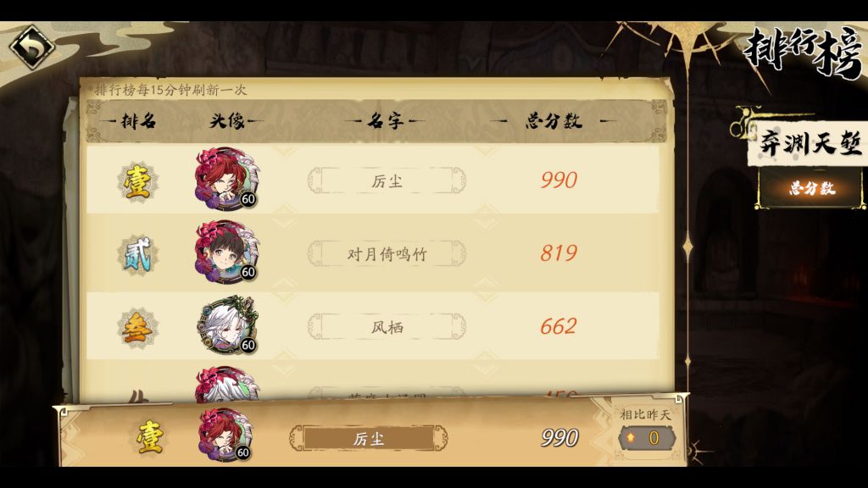Click name plate 对月倚鸣竹

(387, 254)
